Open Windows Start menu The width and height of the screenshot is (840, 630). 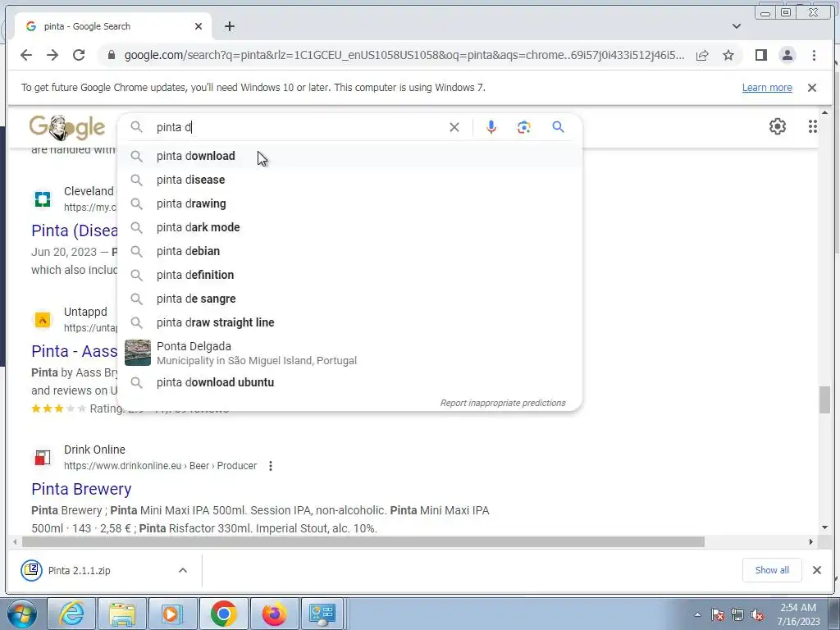[x=21, y=614]
